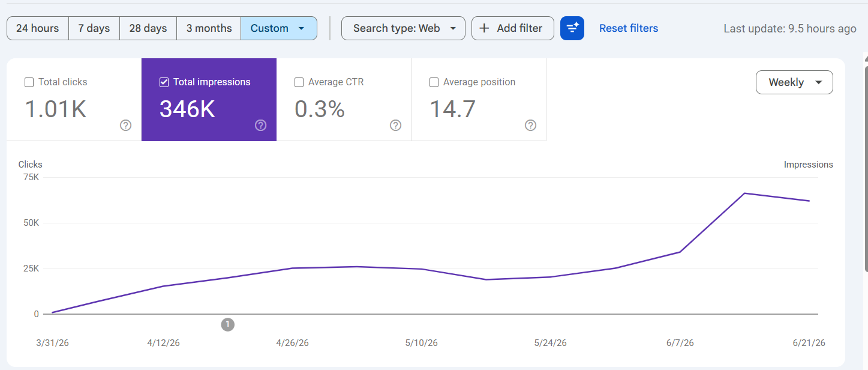868x370 pixels.
Task: Select the 7 days date range
Action: (94, 28)
